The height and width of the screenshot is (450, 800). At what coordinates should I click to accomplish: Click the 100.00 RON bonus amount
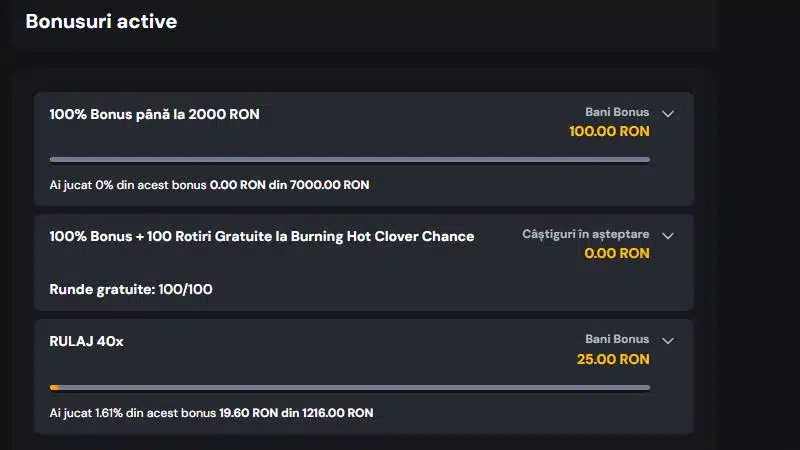pyautogui.click(x=609, y=131)
